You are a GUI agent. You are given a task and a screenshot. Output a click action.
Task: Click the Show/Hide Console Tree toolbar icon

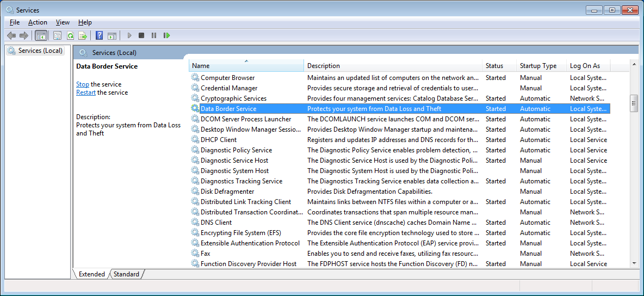(40, 35)
